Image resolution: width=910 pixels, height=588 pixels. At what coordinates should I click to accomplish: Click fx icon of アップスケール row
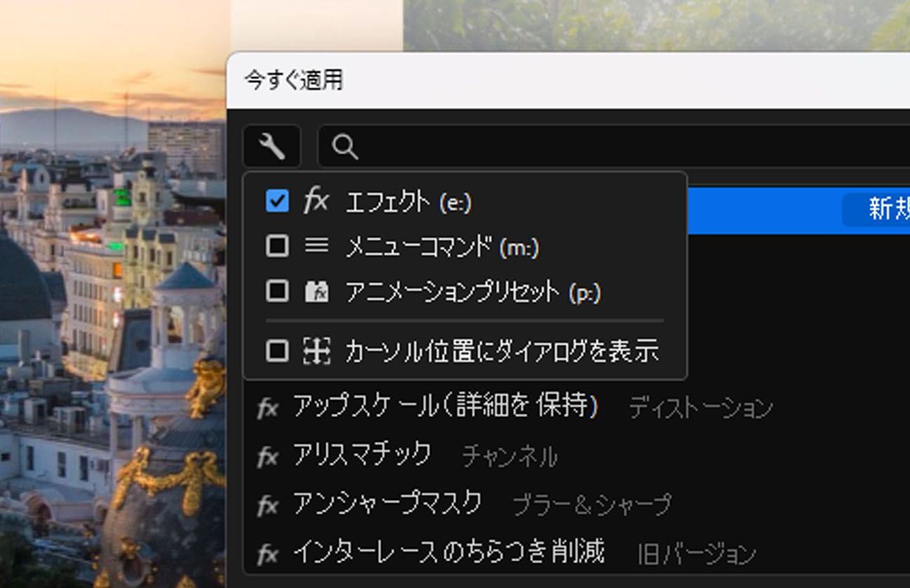click(x=267, y=408)
